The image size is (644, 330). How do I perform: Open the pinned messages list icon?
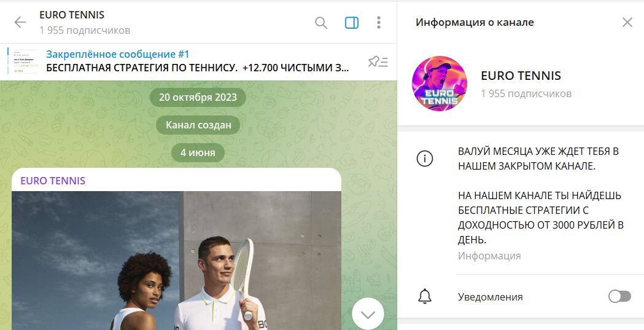[x=378, y=62]
